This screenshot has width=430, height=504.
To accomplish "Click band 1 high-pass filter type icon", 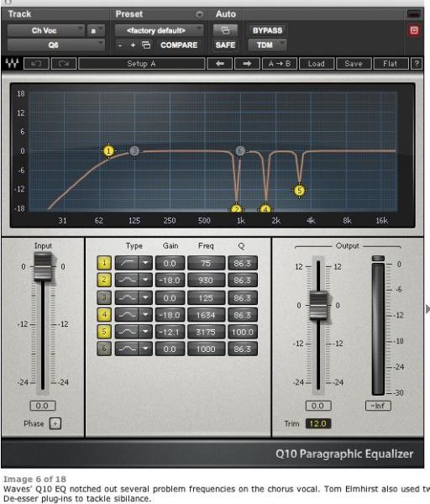I will pyautogui.click(x=127, y=263).
